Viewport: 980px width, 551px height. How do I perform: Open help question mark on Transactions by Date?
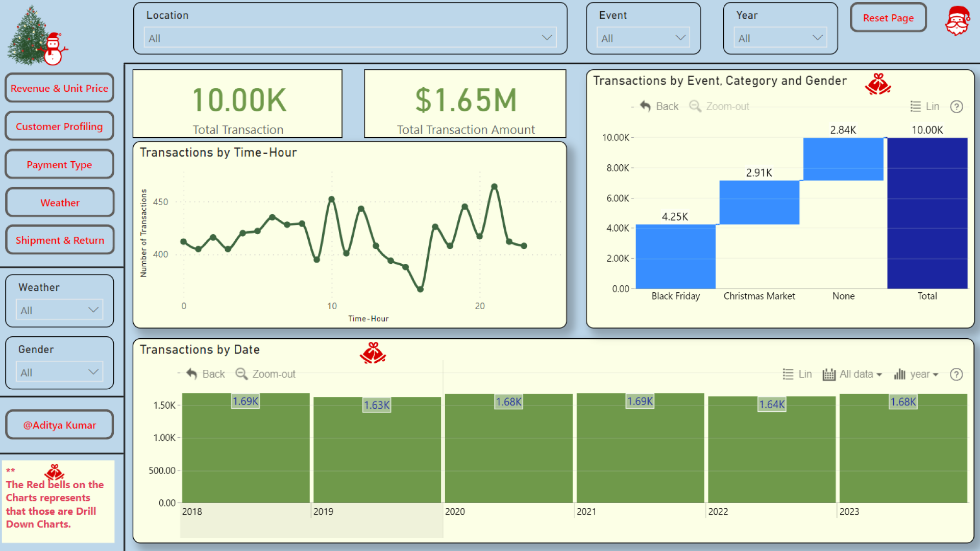coord(957,374)
